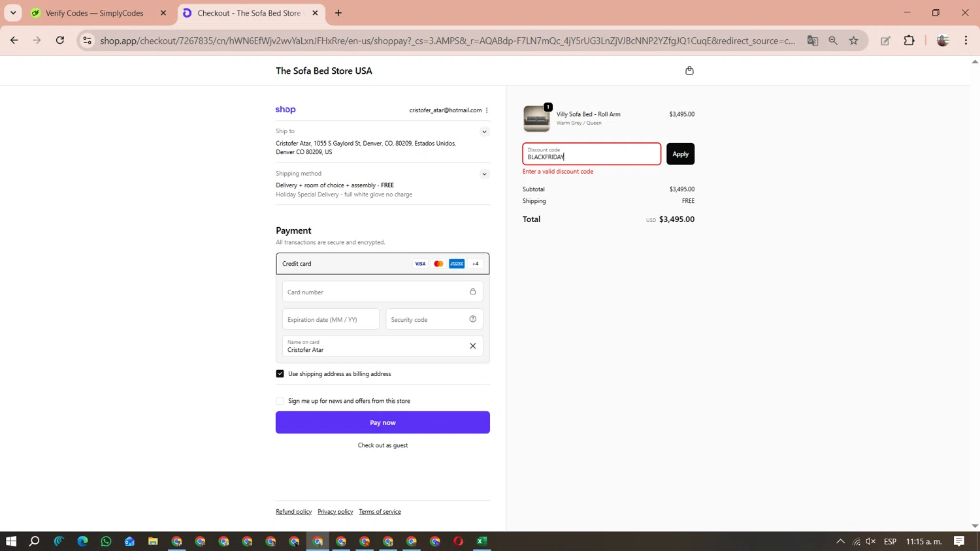Click the browser address bar URL
This screenshot has width=980, height=551.
point(448,40)
